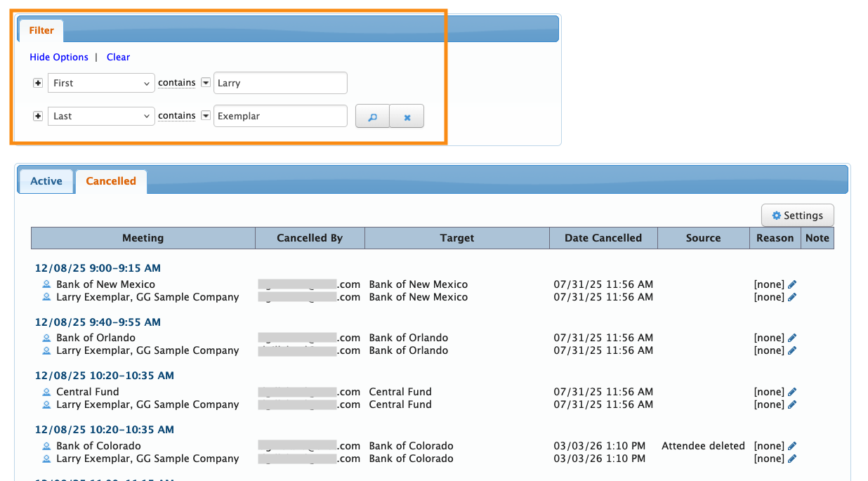Open the 10:20–10:35 AM meeting above Central Fund
Image resolution: width=868 pixels, height=481 pixels.
coord(105,376)
